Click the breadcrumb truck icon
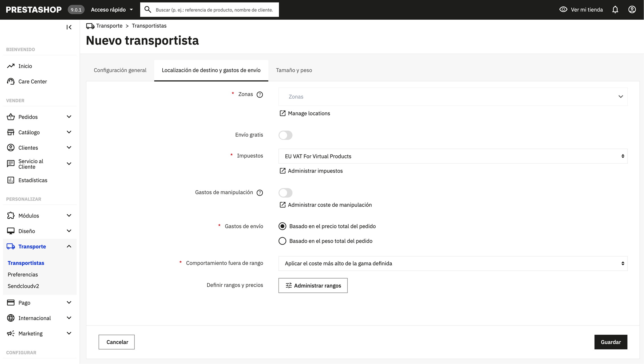Image resolution: width=644 pixels, height=364 pixels. pyautogui.click(x=90, y=26)
